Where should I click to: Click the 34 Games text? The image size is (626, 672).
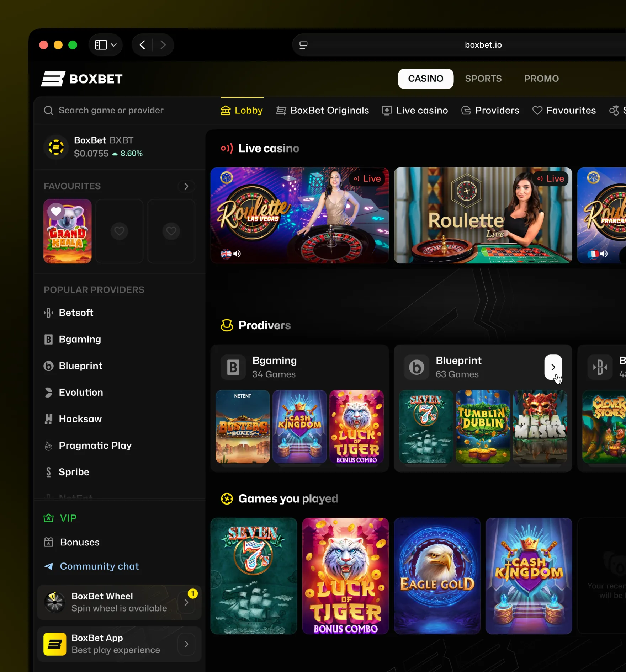[274, 374]
